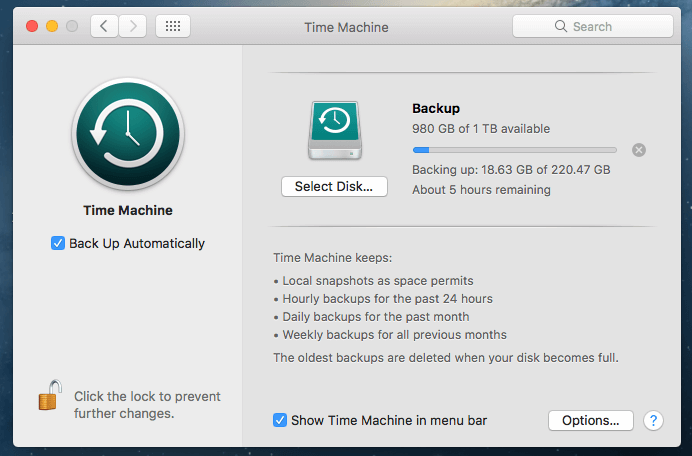Open help with the question mark button
This screenshot has height=456, width=692.
(654, 420)
